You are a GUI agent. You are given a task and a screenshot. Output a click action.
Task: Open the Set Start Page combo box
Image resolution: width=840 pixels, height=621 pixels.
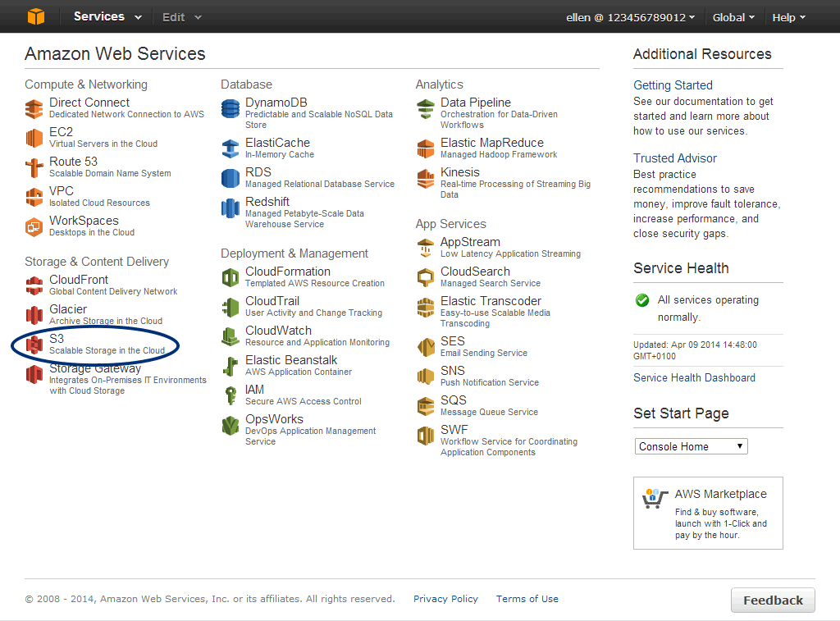coord(692,446)
